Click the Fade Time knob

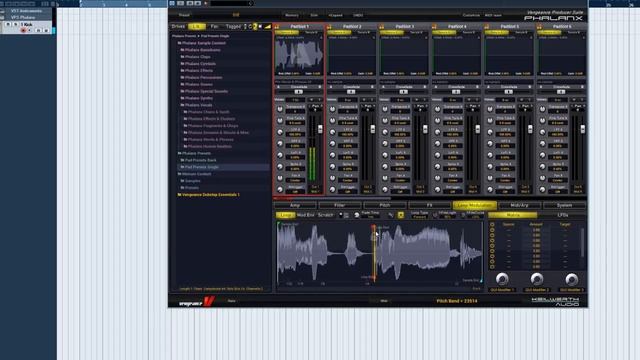pos(357,215)
